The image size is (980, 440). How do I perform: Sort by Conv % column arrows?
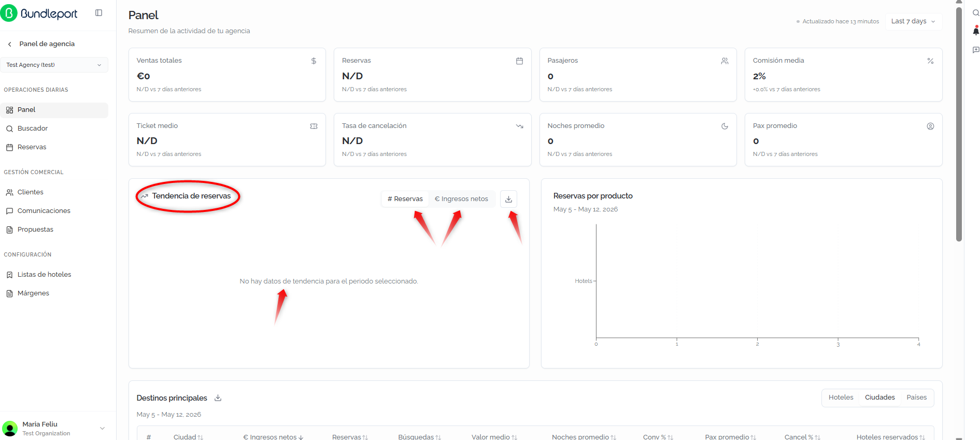pyautogui.click(x=671, y=437)
